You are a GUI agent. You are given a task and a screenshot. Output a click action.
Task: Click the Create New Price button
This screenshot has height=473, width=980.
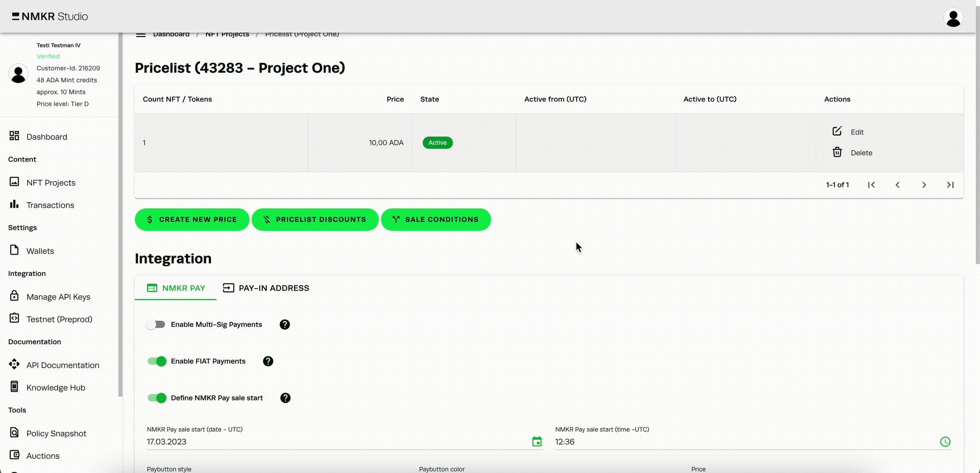(x=192, y=220)
